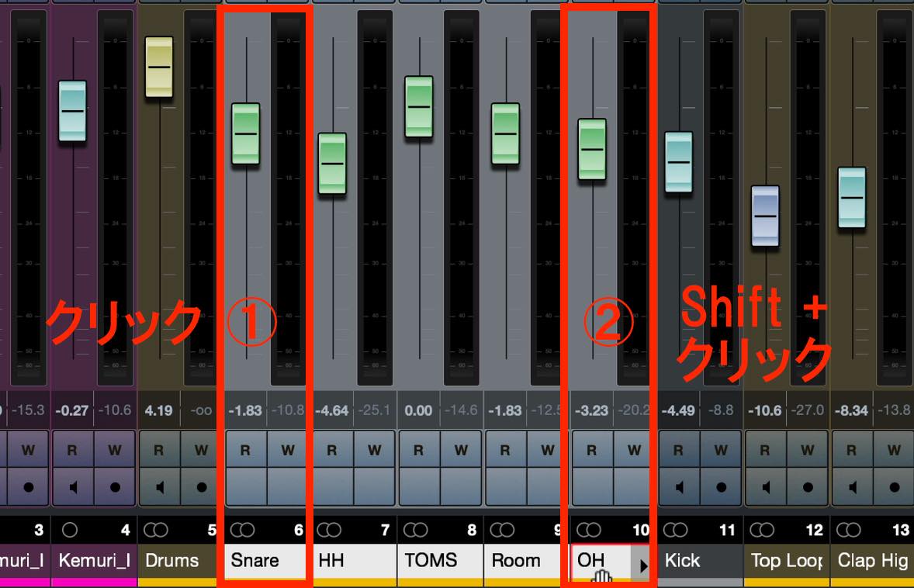Toggle Read automation (R) on the Snare channel
914x588 pixels.
coord(245,450)
